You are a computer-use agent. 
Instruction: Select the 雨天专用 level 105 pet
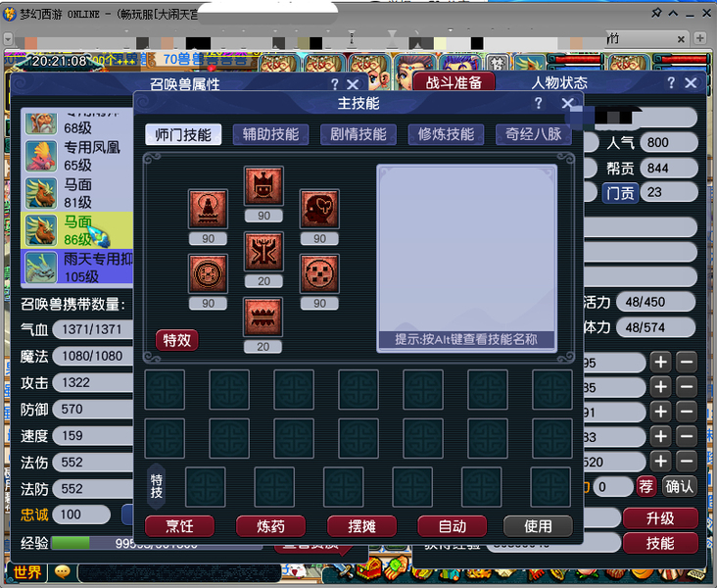77,268
